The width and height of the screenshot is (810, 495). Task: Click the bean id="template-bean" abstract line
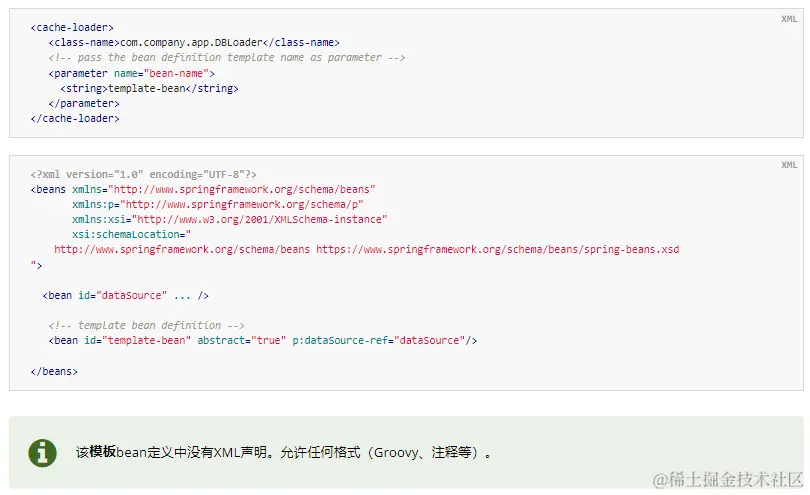[263, 341]
